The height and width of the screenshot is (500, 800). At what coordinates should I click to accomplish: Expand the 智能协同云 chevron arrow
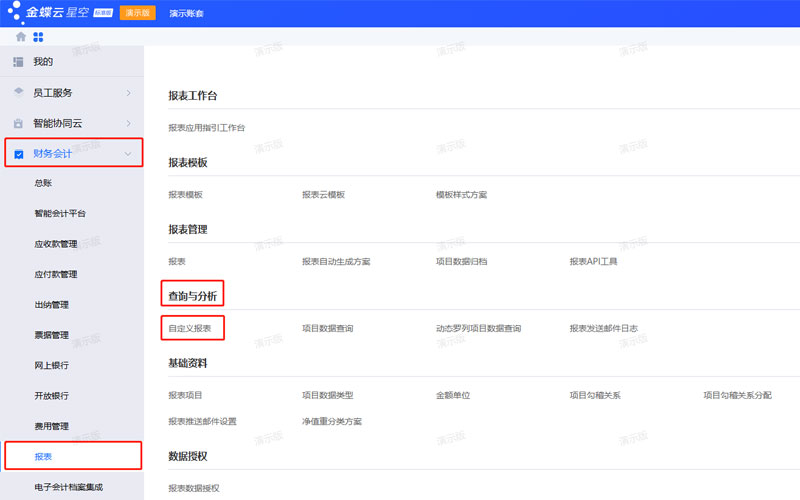coord(128,124)
